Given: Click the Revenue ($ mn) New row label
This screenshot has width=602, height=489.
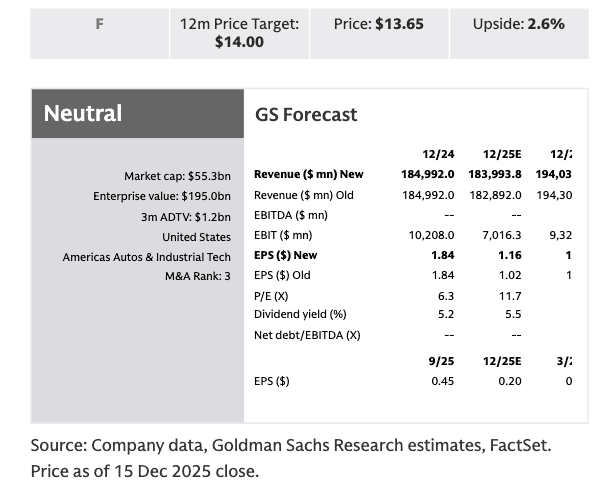Looking at the screenshot, I should pos(308,174).
